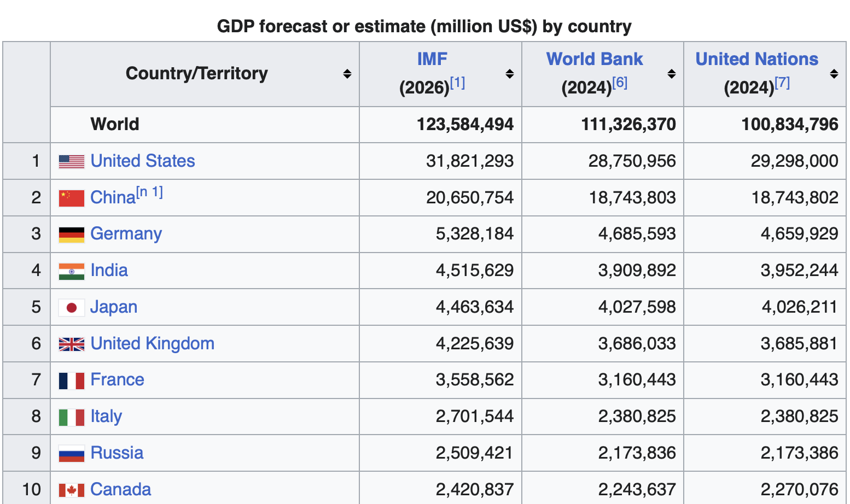
Task: Open the United Nations header link
Action: click(757, 59)
